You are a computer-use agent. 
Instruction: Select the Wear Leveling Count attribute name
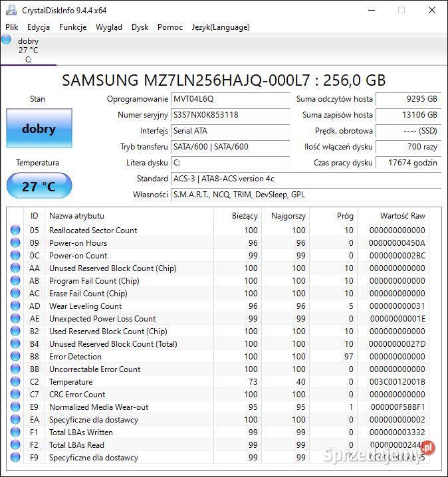click(86, 306)
